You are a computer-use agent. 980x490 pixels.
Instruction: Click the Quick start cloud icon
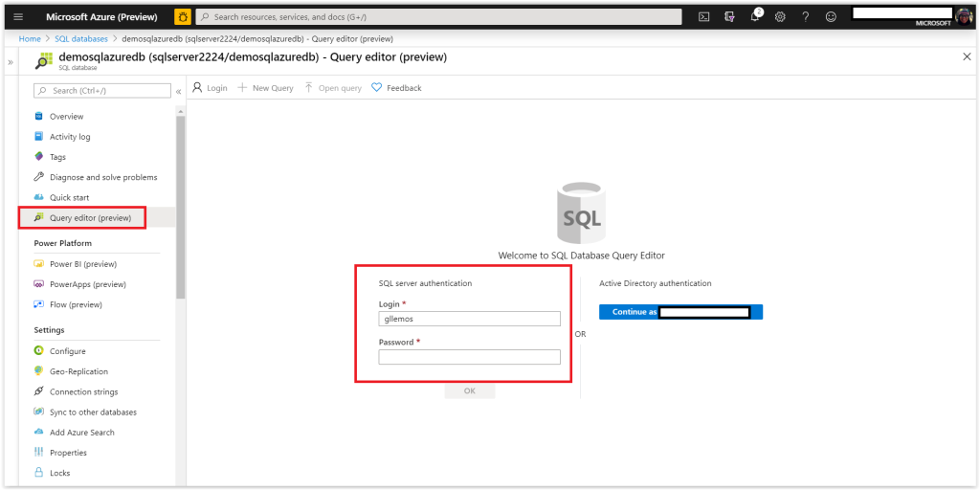(x=38, y=197)
